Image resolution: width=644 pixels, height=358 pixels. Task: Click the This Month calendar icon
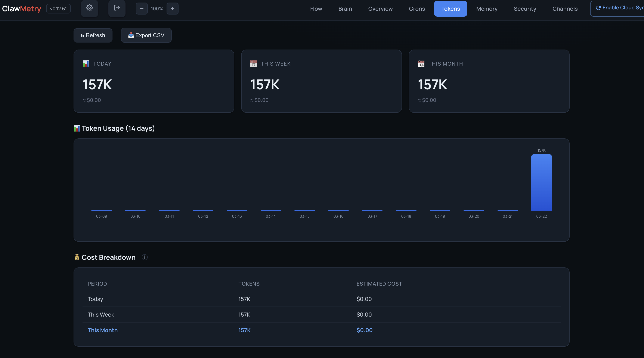421,64
